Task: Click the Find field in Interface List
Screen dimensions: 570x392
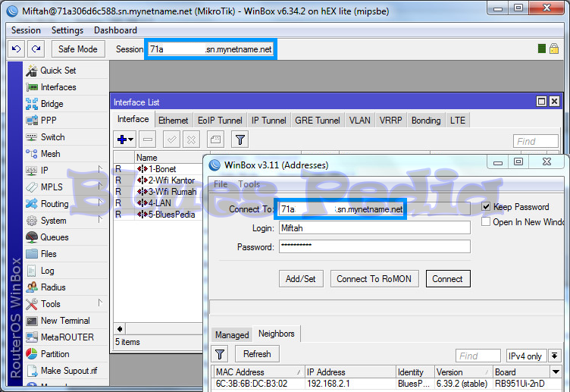Action: (535, 141)
